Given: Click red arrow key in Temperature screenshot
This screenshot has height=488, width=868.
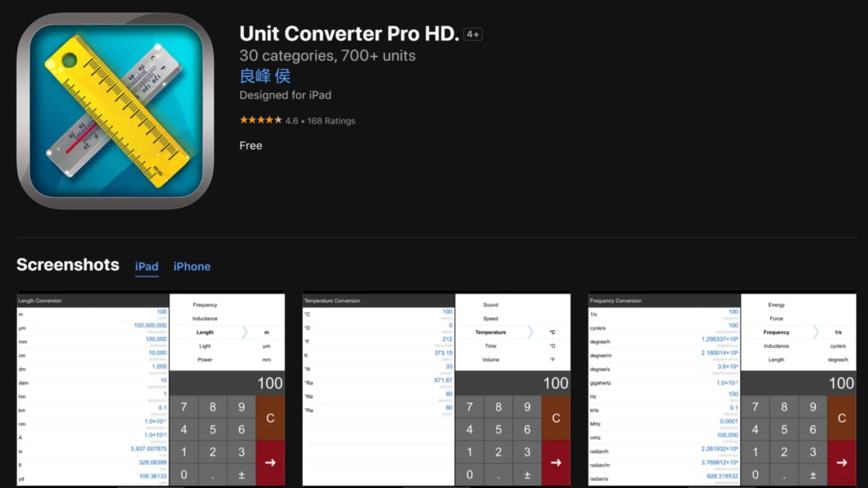Looking at the screenshot, I should point(556,463).
